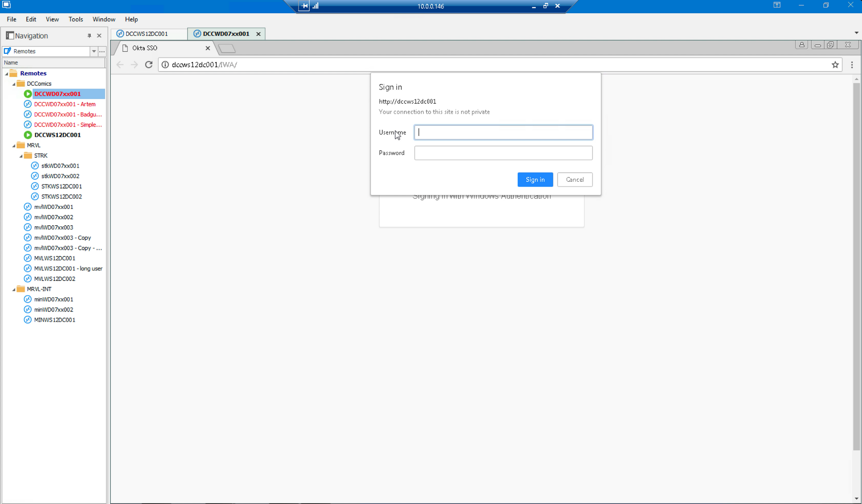Select STKWS12DC002 connection
The width and height of the screenshot is (862, 504).
tap(62, 197)
